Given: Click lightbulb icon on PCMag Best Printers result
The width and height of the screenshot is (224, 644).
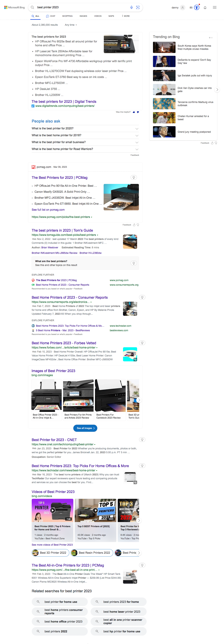Looking at the screenshot, I should coord(134,177).
